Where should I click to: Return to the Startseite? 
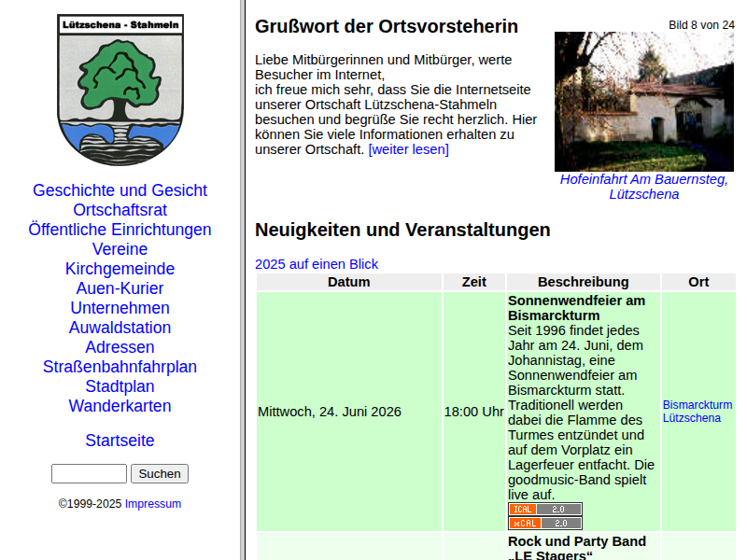click(x=120, y=440)
